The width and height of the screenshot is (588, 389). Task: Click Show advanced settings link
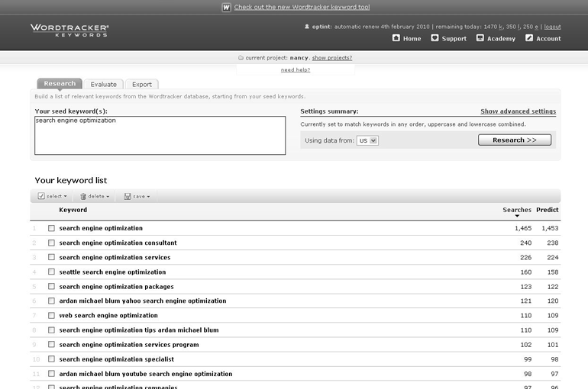coord(519,111)
